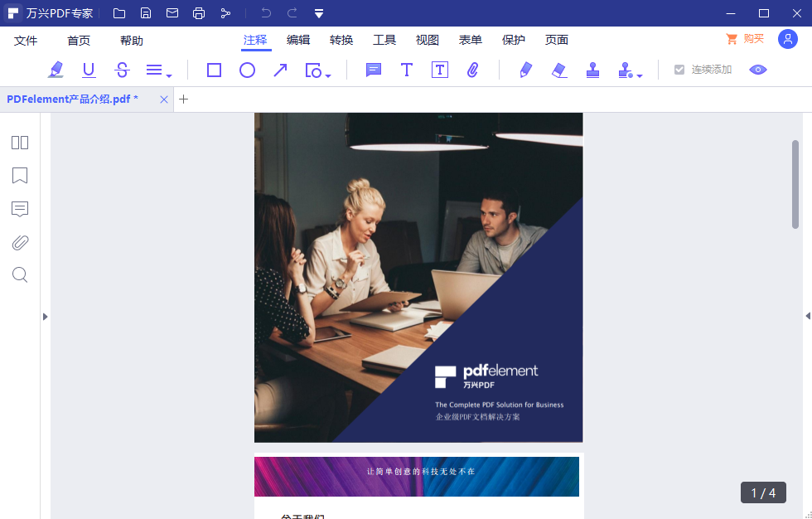
Task: Click the vertical scrollbar thumb
Action: point(795,184)
